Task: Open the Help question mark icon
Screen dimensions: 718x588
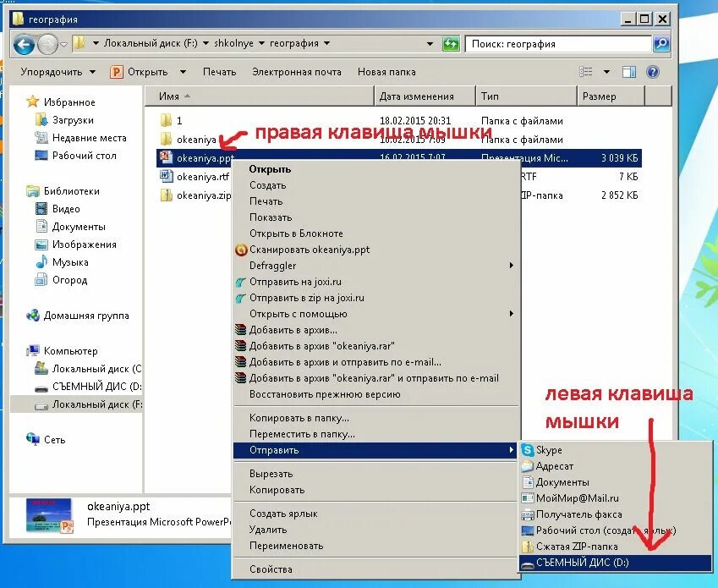Action: 653,72
